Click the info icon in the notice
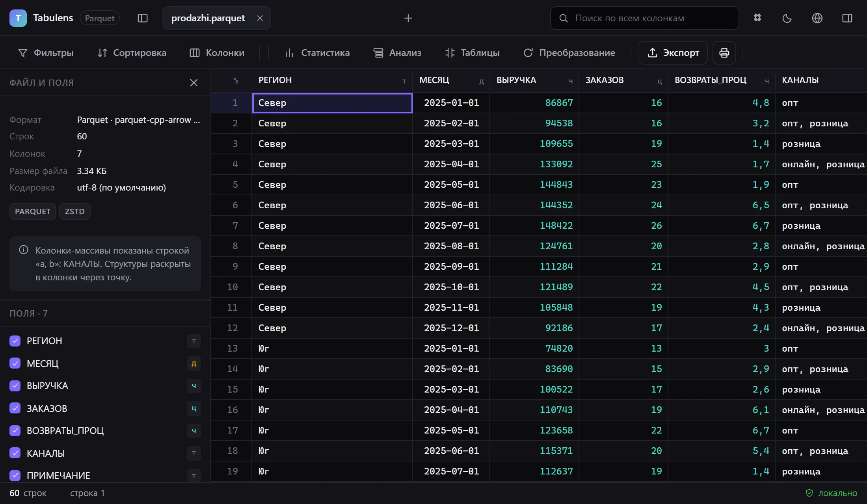 [x=24, y=250]
